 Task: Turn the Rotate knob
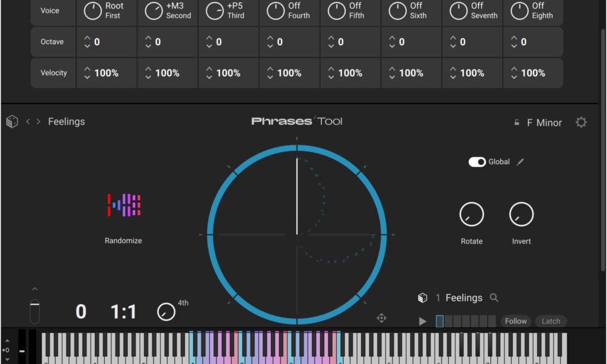click(471, 215)
